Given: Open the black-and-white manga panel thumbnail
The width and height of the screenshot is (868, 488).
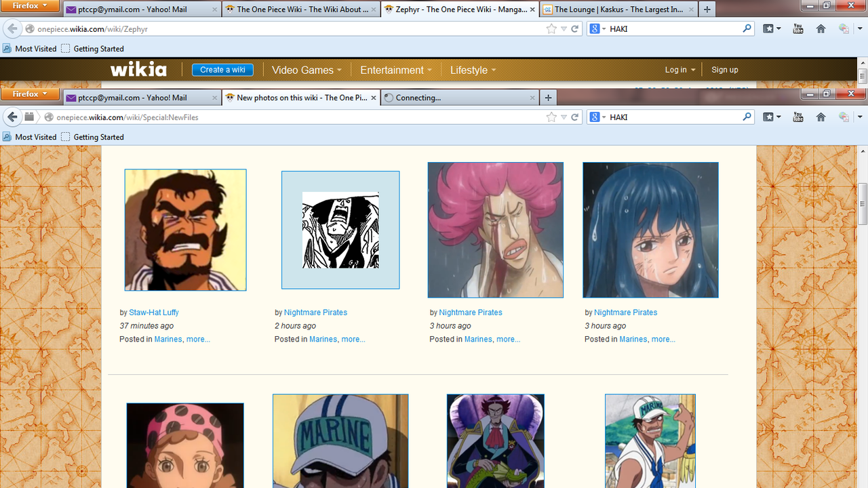Looking at the screenshot, I should point(340,230).
